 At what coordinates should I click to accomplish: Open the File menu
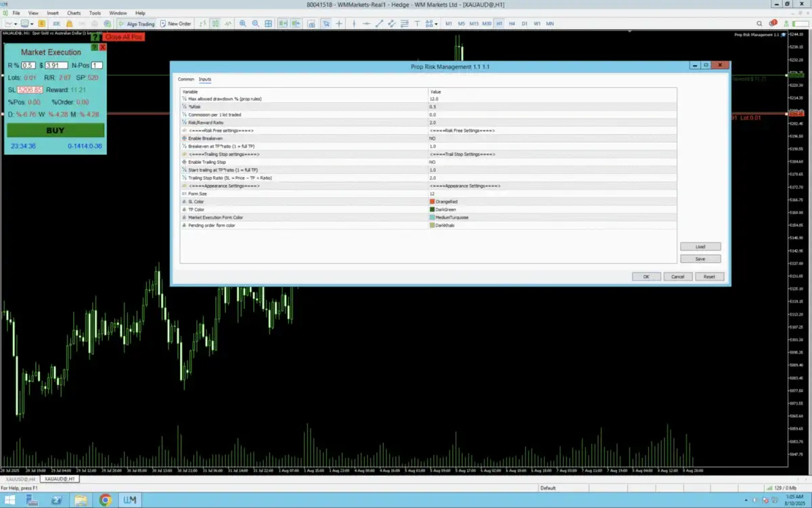click(x=16, y=13)
